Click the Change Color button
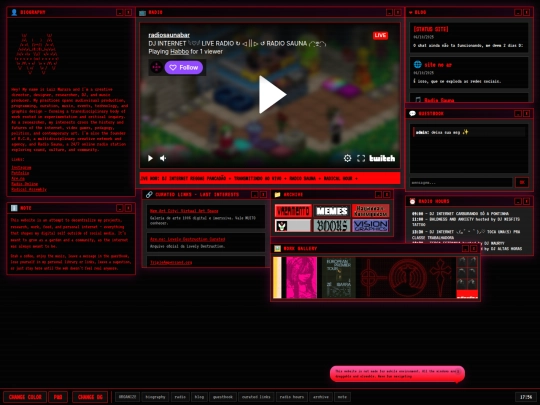 25,397
